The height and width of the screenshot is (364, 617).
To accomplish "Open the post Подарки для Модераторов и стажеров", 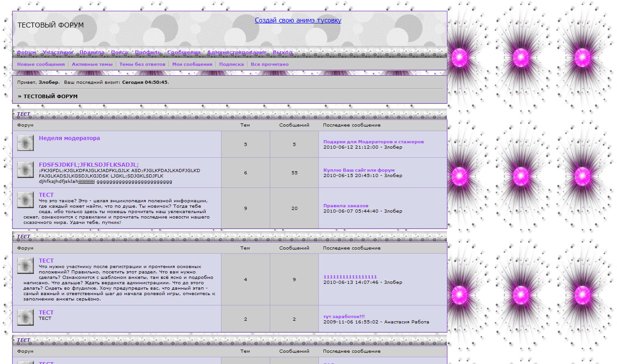I will click(x=373, y=142).
